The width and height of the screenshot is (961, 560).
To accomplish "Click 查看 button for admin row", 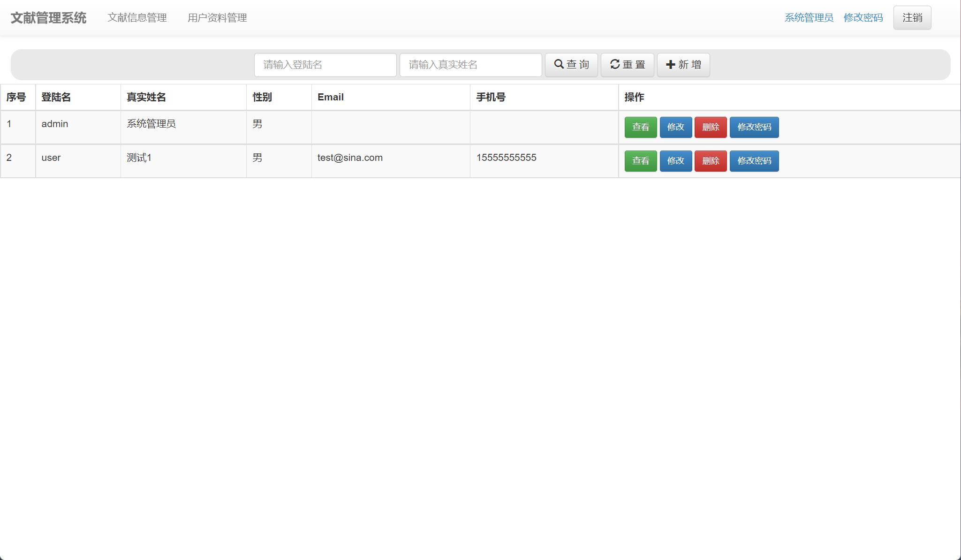I will pyautogui.click(x=640, y=127).
